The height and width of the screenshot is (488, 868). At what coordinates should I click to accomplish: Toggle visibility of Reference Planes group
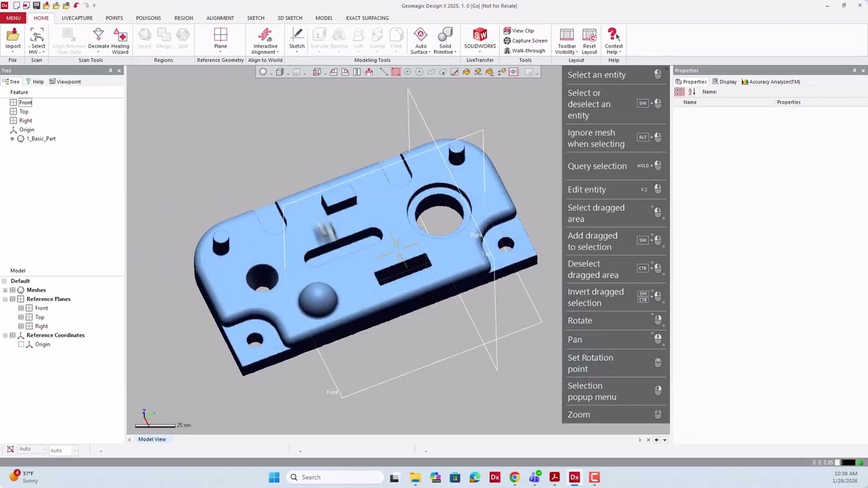(x=12, y=299)
